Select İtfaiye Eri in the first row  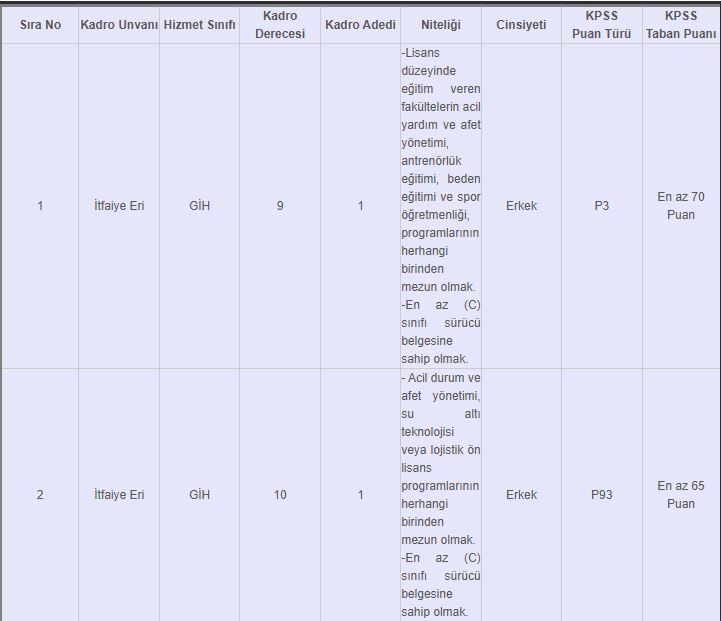pos(119,206)
